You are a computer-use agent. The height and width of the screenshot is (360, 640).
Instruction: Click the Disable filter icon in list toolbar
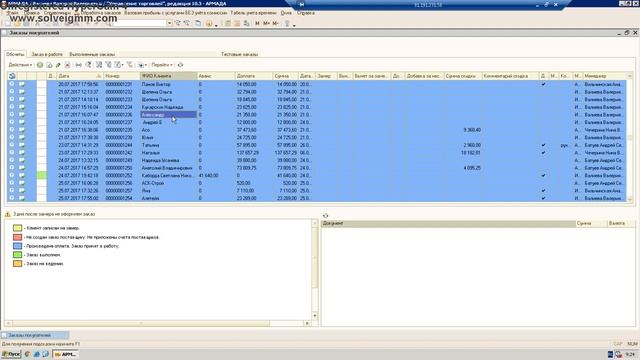point(129,65)
